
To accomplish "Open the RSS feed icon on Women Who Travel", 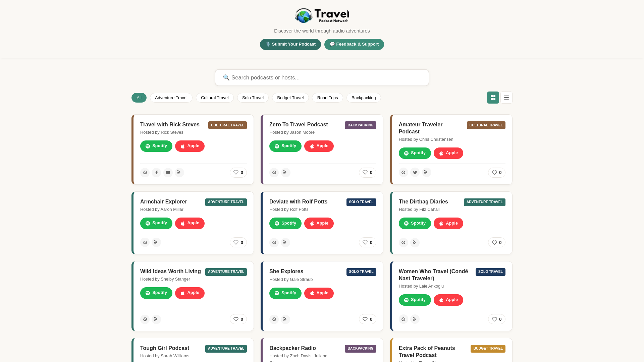I will coord(415,319).
